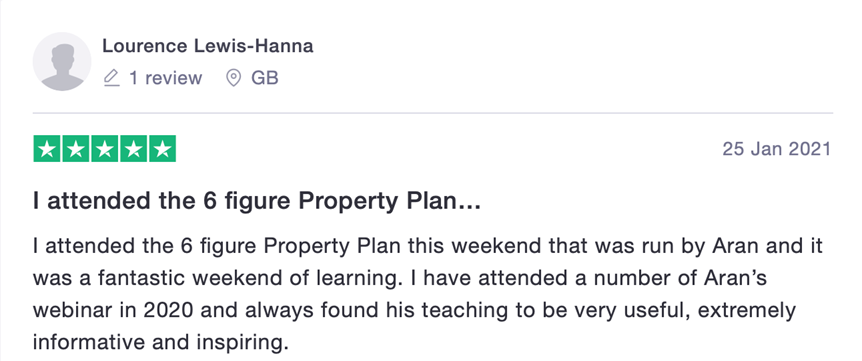Click the horizontal divider below reviewer info
The width and height of the screenshot is (862, 361).
tap(433, 113)
